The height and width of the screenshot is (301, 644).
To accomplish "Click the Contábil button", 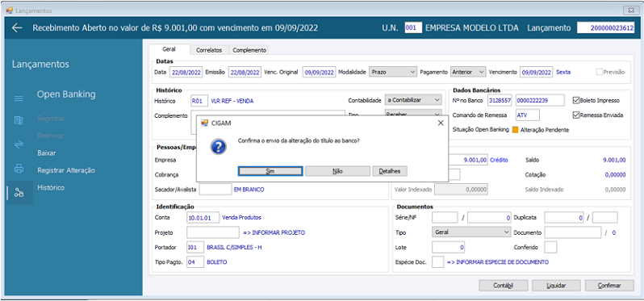I will pyautogui.click(x=503, y=286).
